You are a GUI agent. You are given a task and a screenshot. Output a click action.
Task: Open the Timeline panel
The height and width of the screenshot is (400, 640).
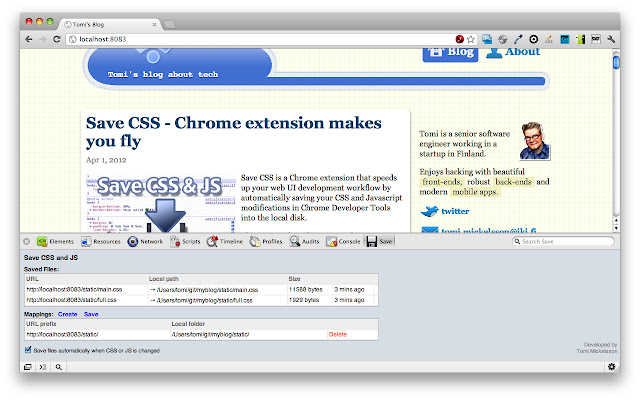click(x=225, y=242)
